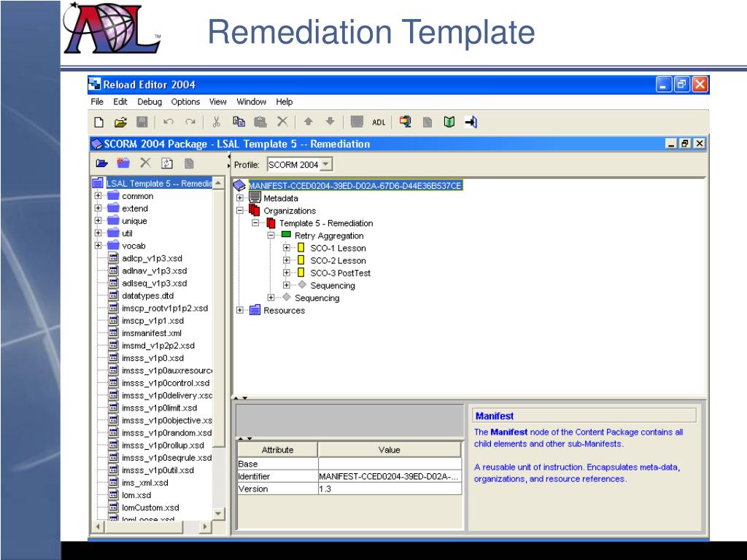
Task: Click the Delete X icon in main toolbar
Action: tap(282, 122)
